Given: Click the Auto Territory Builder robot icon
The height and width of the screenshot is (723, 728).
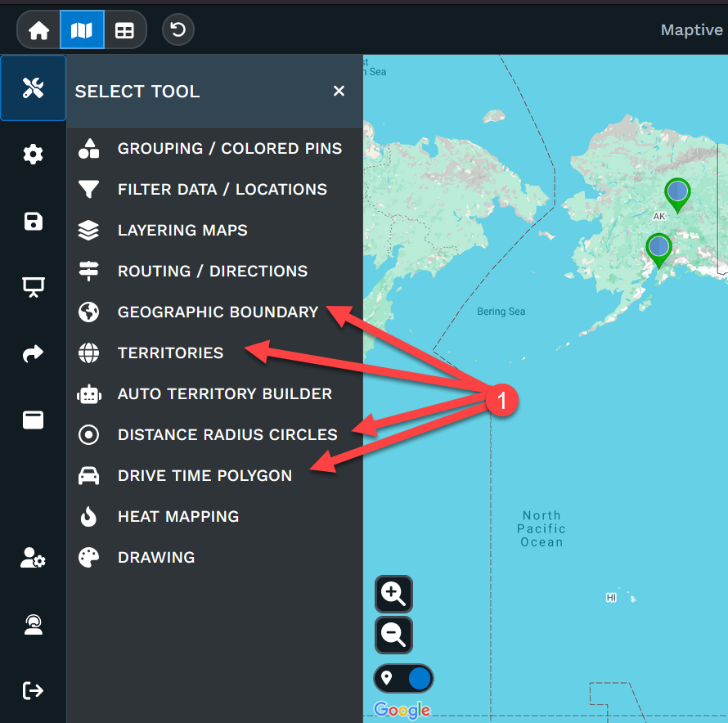Looking at the screenshot, I should coord(88,393).
